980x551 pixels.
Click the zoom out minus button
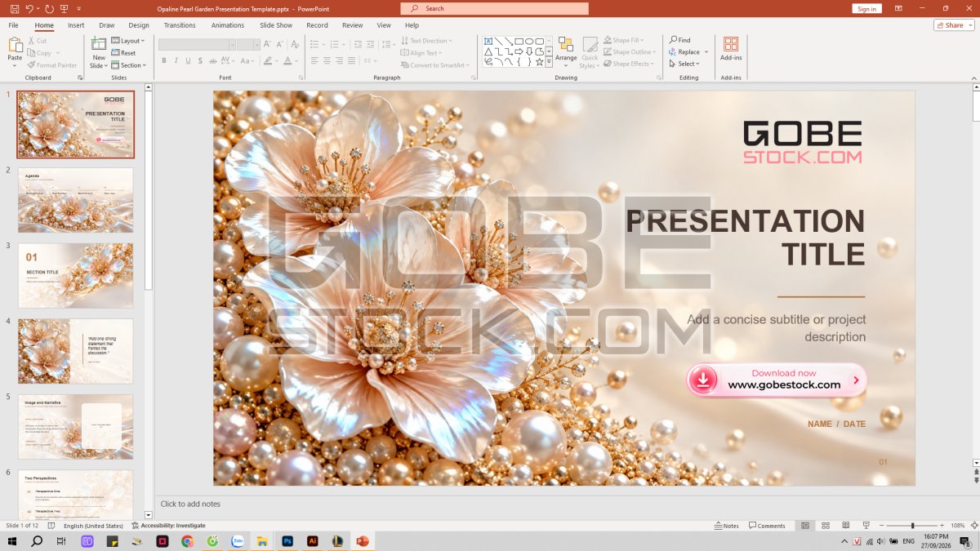coord(880,526)
